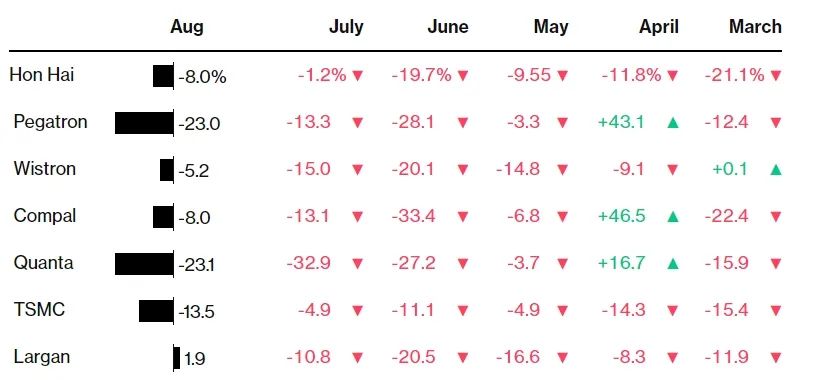Viewport: 814px width, 380px height.
Task: Click the Hon Hai row label
Action: (x=42, y=75)
